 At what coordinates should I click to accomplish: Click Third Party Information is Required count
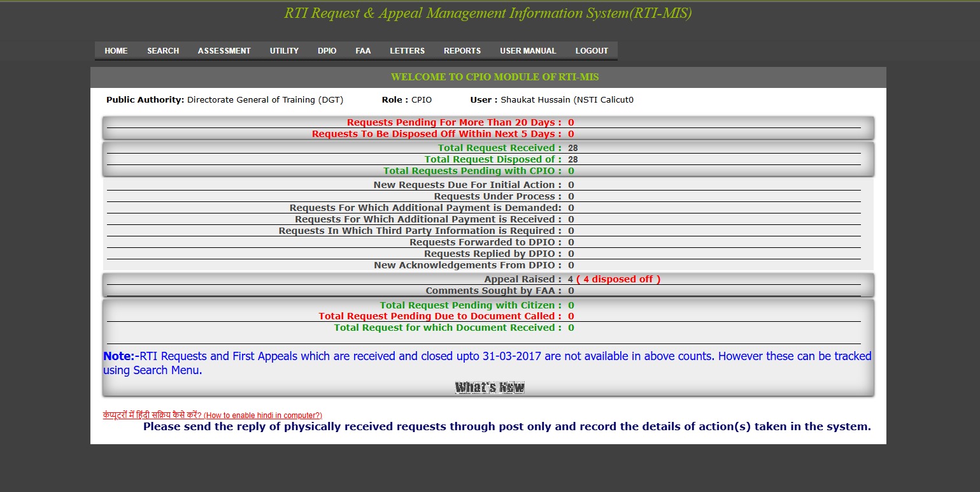(571, 231)
